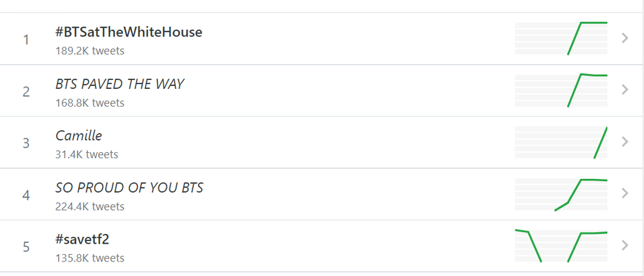The image size is (644, 276).
Task: View trend graph for #BTSatTheWhiteHouse
Action: [561, 39]
